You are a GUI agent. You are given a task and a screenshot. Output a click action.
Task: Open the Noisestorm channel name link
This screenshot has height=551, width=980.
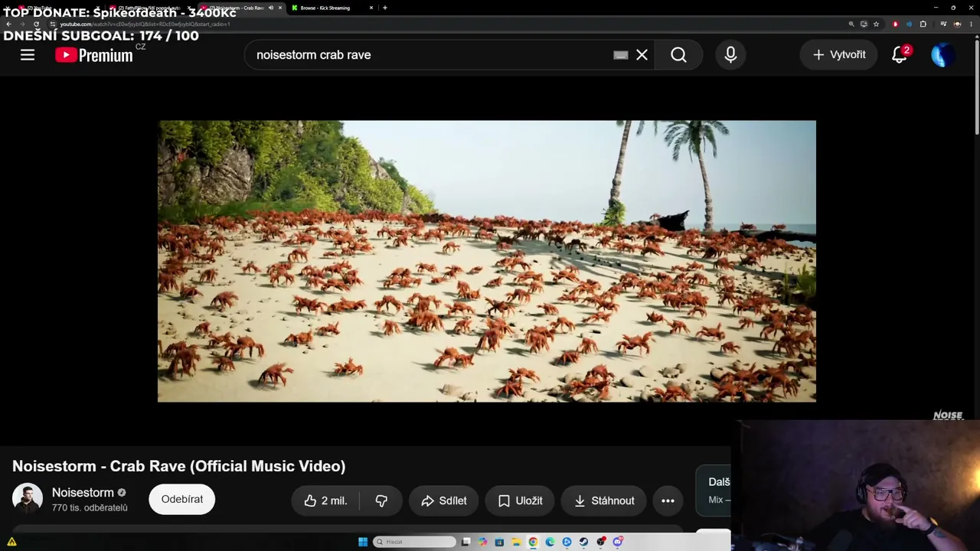tap(83, 493)
